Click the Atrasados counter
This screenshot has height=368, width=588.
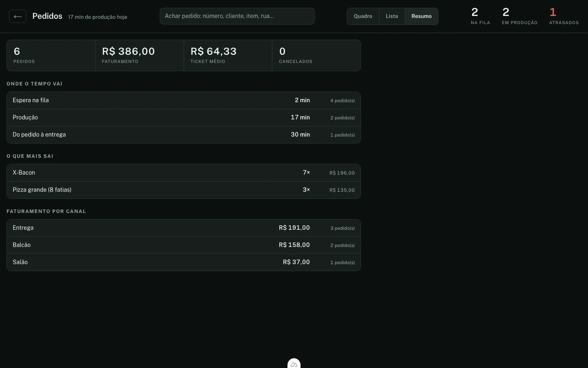[x=564, y=16]
